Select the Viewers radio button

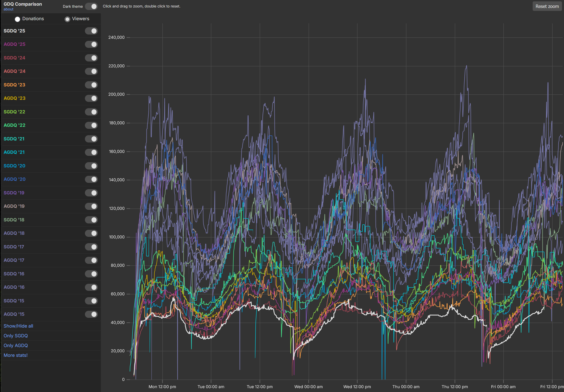point(67,19)
